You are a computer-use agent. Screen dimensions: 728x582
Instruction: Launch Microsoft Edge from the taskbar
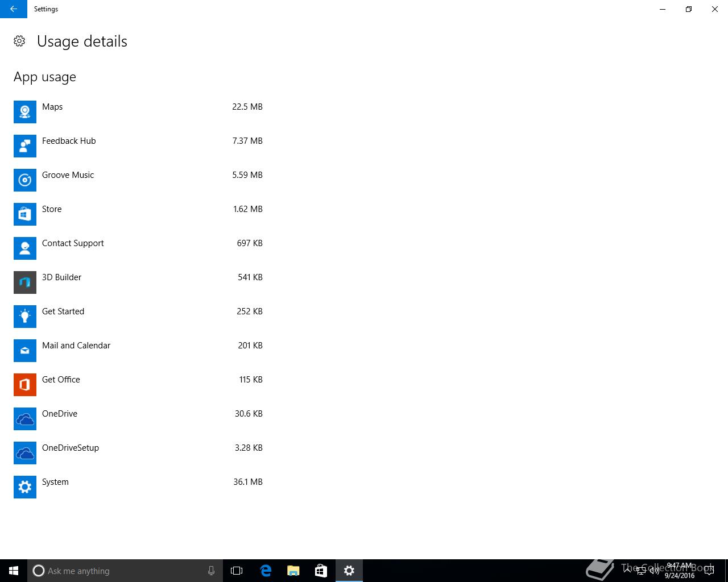pyautogui.click(x=266, y=571)
